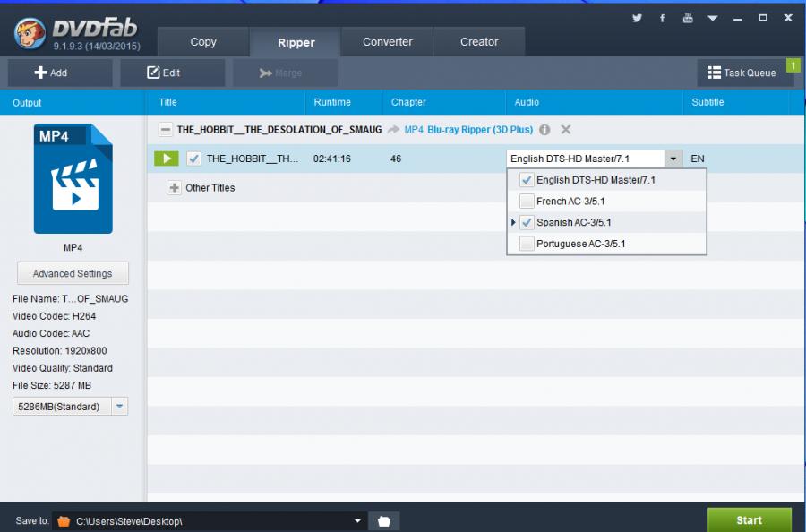
Task: Check French AC-3/5.1 audio track
Action: click(x=527, y=201)
